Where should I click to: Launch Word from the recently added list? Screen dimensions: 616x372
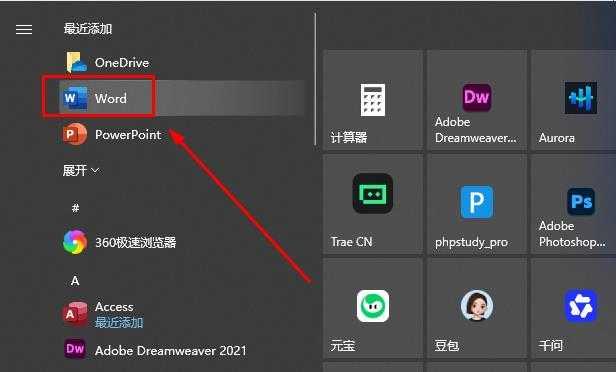[182, 98]
